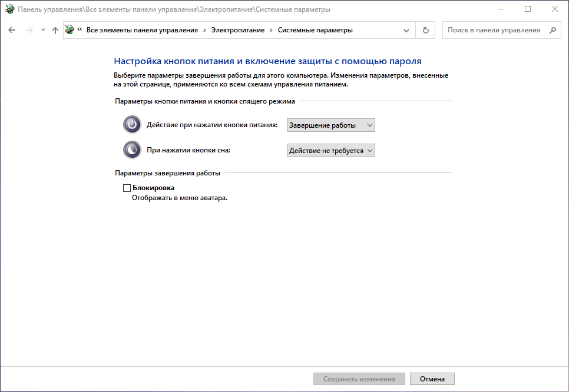Click the application icon in the title bar
569x392 pixels.
tap(9, 9)
